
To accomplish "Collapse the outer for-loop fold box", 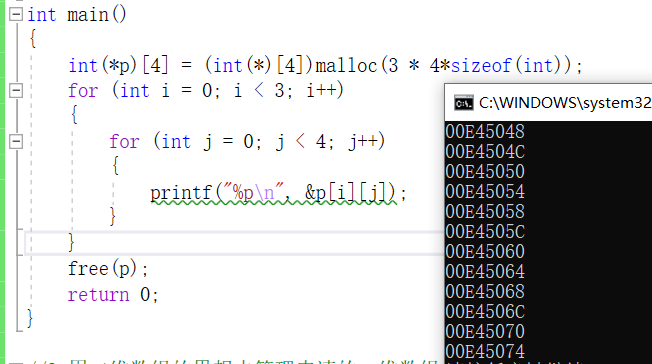I will (16, 90).
